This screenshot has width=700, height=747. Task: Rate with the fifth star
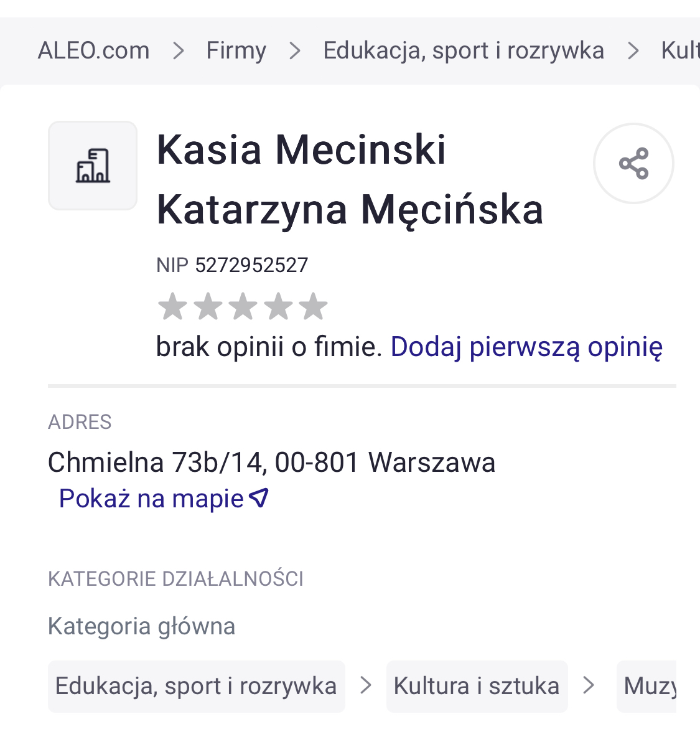coord(313,306)
